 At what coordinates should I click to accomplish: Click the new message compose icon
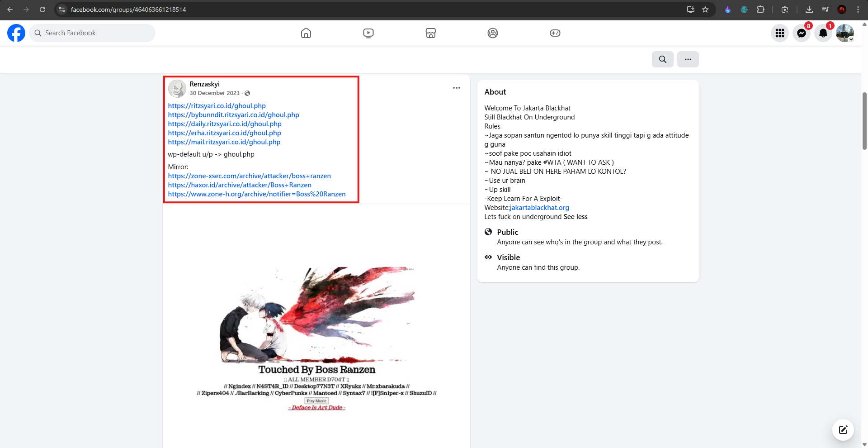(843, 430)
